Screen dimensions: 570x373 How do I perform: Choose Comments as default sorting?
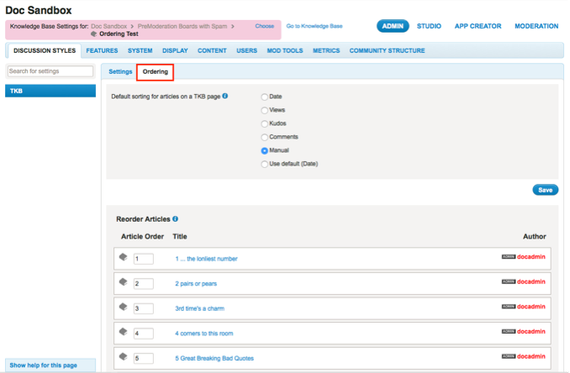[264, 137]
